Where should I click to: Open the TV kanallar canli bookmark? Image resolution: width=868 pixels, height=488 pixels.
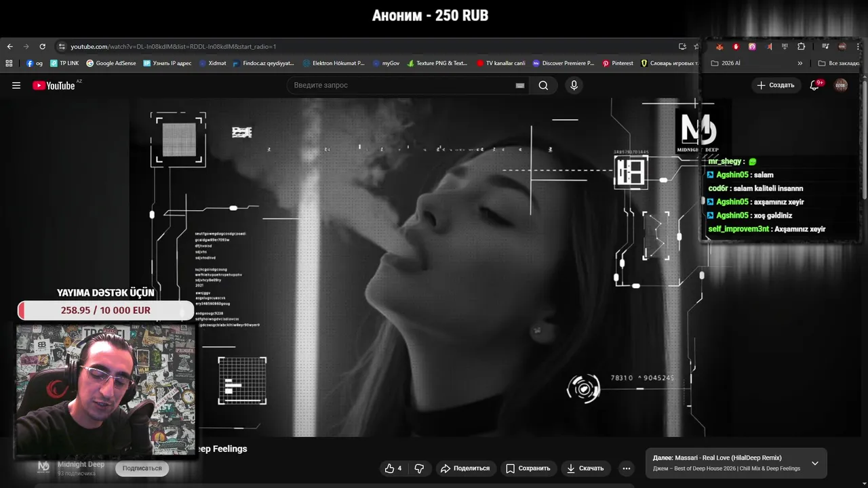click(501, 63)
